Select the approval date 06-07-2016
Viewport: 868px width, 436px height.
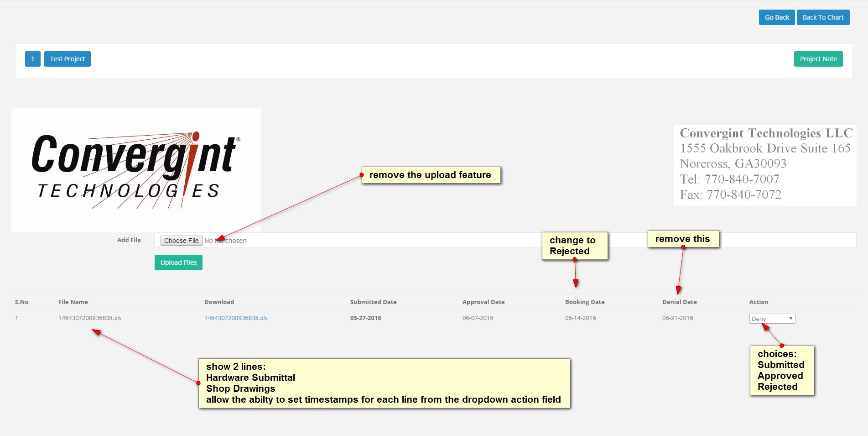[x=478, y=318]
